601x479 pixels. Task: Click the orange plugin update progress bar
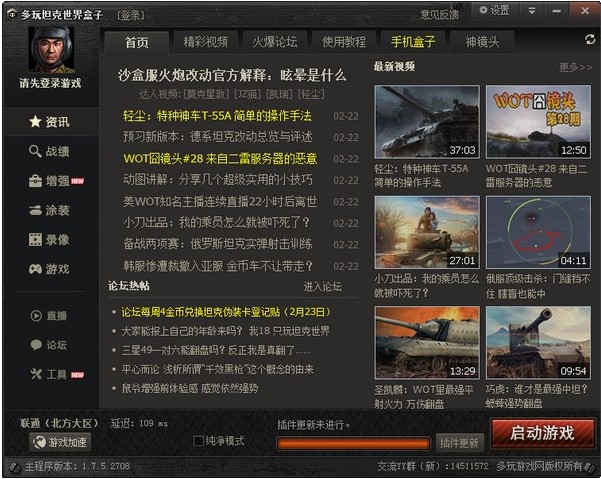[353, 443]
